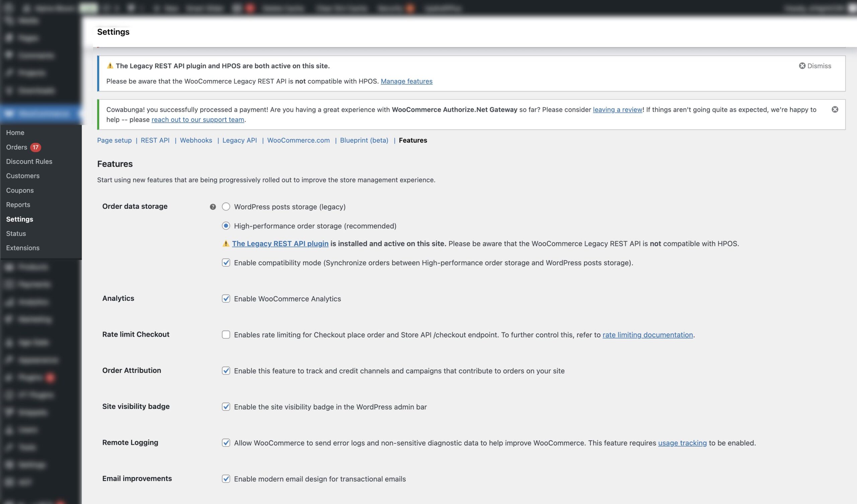Go to WooCommerce Home in sidebar
The height and width of the screenshot is (504, 857).
pyautogui.click(x=15, y=132)
